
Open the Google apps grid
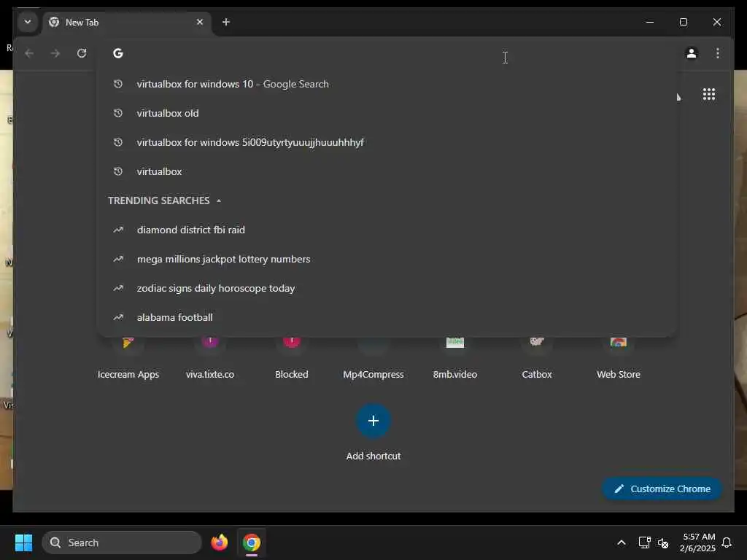click(x=709, y=94)
